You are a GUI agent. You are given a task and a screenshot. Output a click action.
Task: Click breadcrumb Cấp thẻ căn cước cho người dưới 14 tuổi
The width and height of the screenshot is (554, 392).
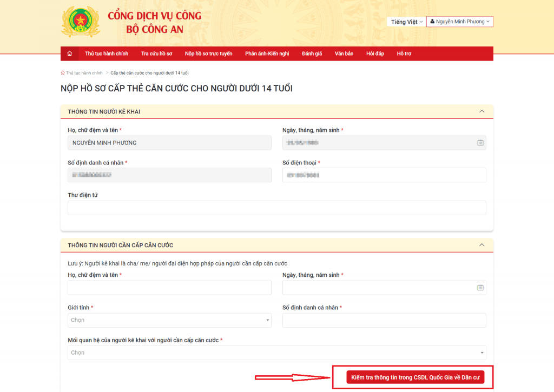pos(149,73)
